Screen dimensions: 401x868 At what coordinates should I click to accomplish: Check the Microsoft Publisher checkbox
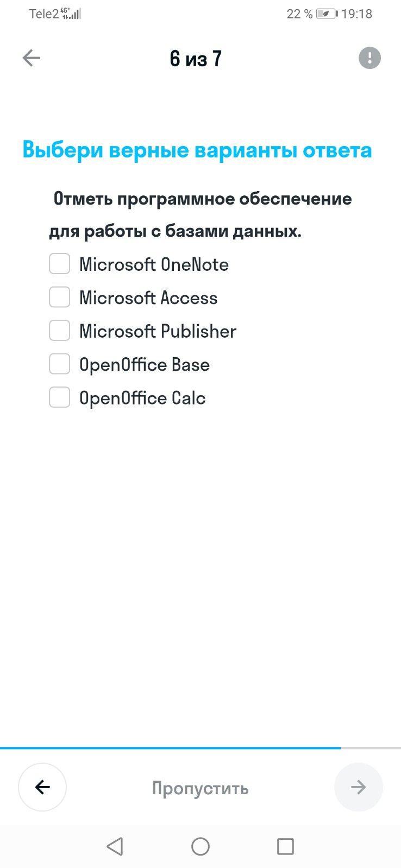pos(60,331)
